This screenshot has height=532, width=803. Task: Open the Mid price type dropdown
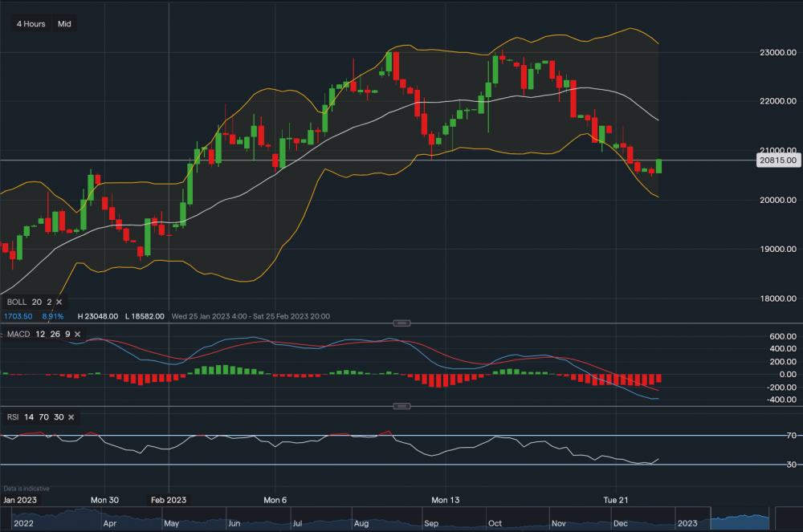click(64, 24)
